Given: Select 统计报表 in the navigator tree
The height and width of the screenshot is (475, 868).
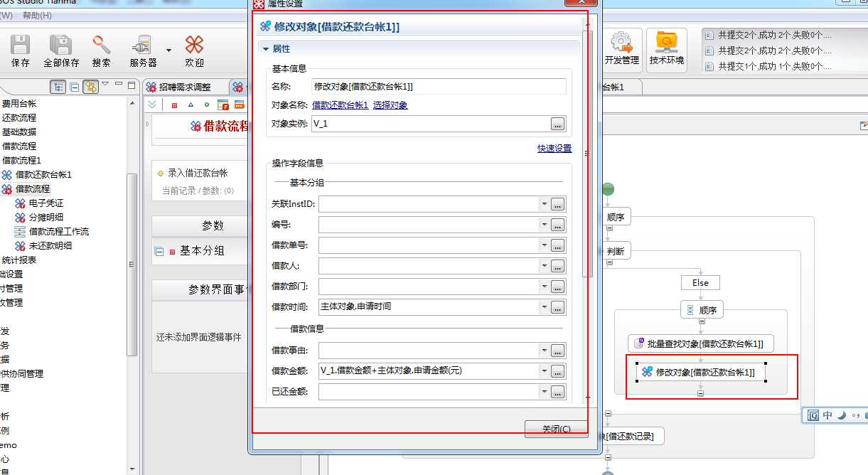Looking at the screenshot, I should click(x=19, y=260).
